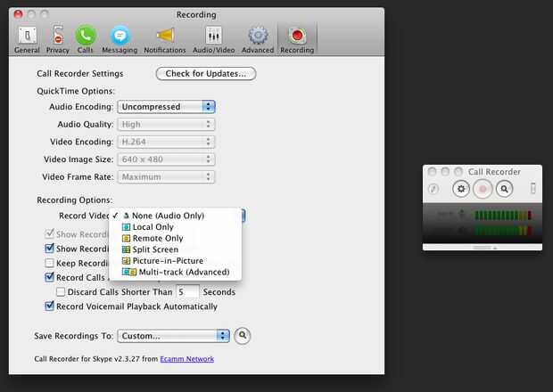Choose Local Only from the menu
The width and height of the screenshot is (553, 392).
[x=176, y=227]
